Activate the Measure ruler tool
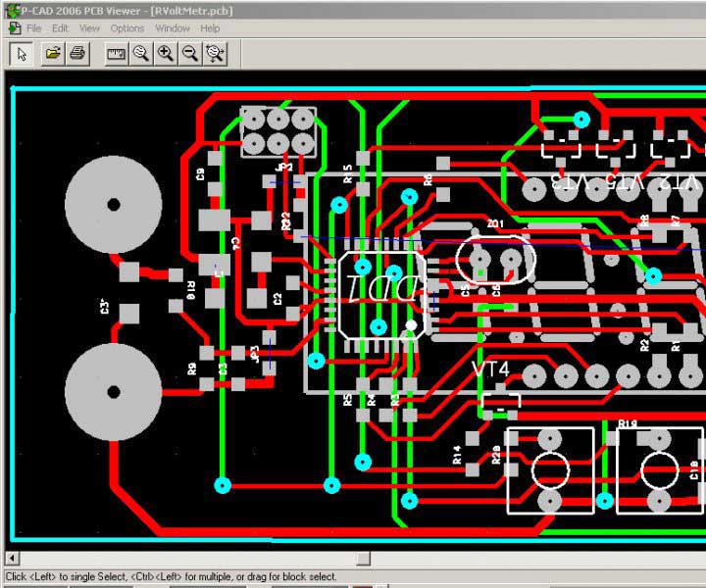 (x=116, y=53)
